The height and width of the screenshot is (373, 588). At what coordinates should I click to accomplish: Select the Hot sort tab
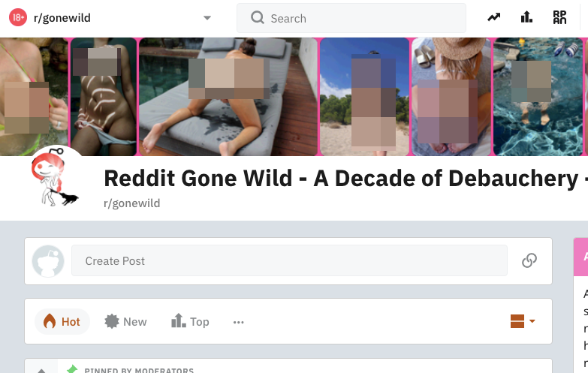click(62, 322)
